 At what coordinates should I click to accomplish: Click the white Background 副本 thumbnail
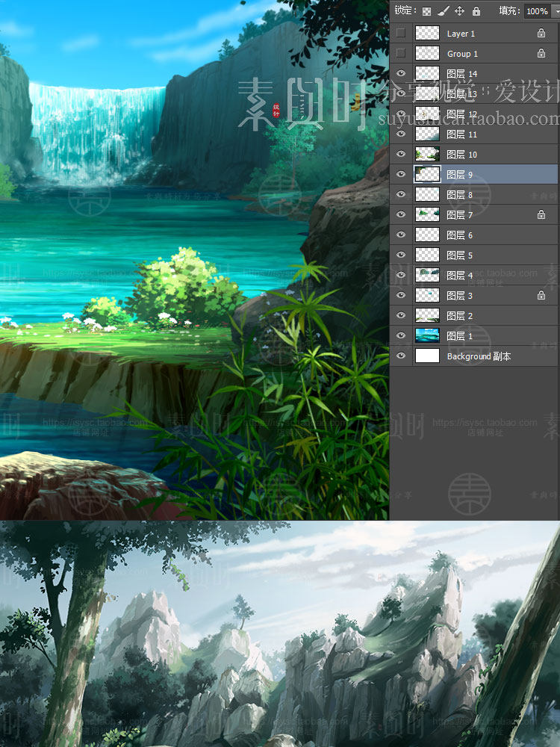click(x=427, y=356)
